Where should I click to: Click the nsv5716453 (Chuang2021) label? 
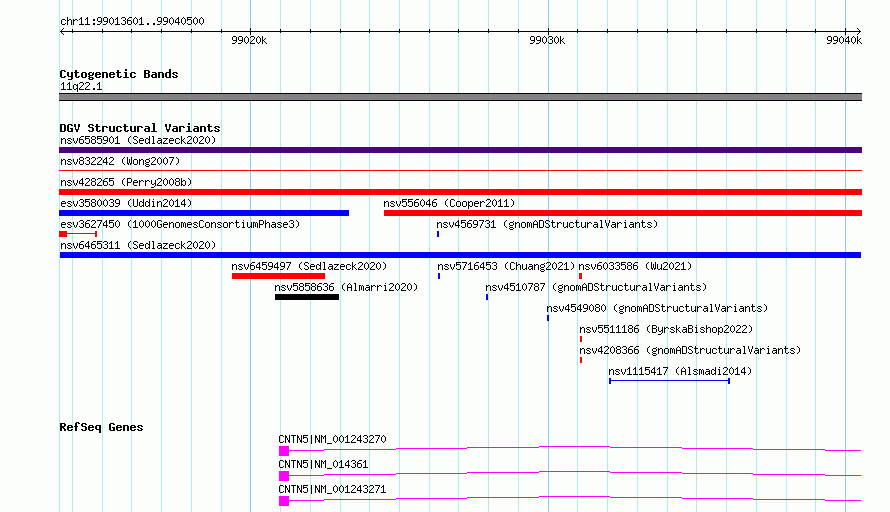(506, 266)
